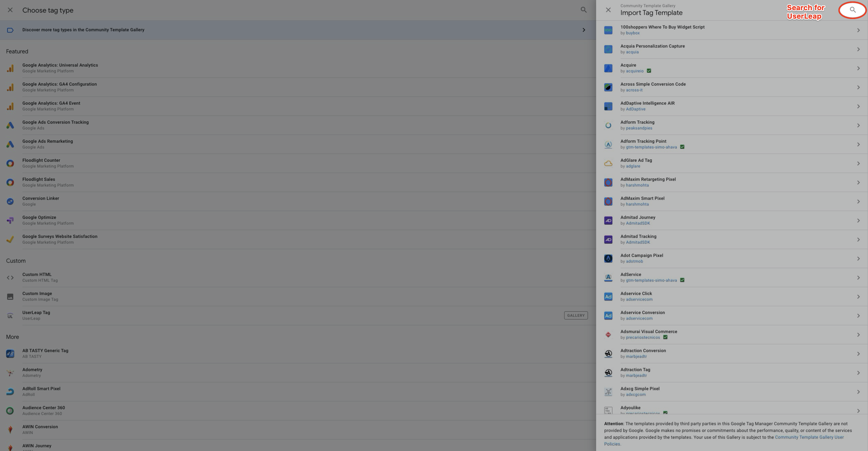The image size is (868, 451).
Task: Click the Adsmurai Visual Commerce icon
Action: pos(608,335)
